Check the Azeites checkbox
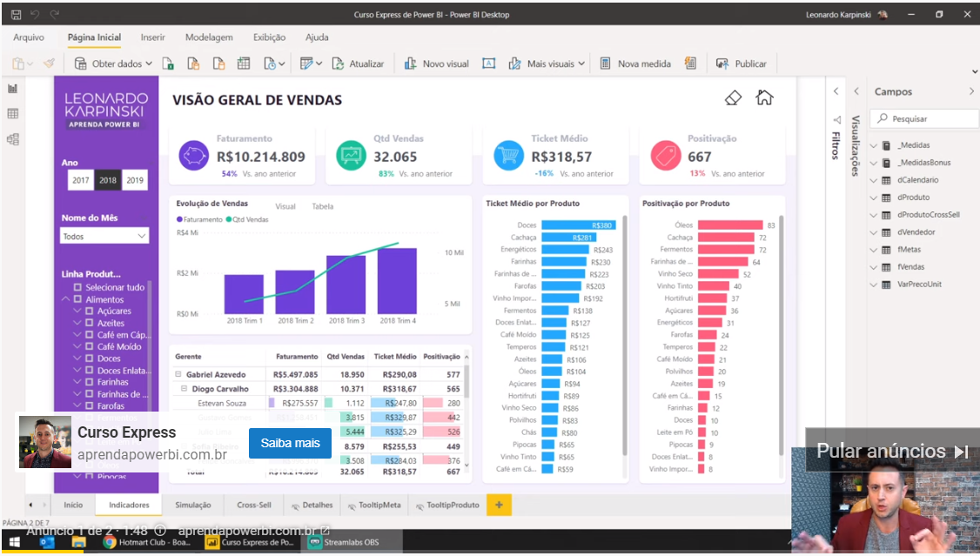Image resolution: width=980 pixels, height=556 pixels. [x=90, y=323]
